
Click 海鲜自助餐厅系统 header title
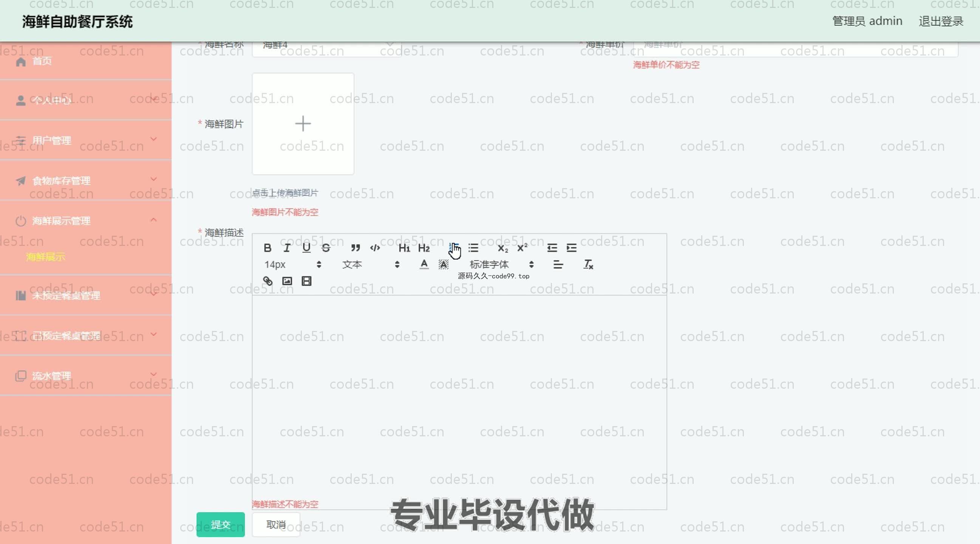click(77, 21)
